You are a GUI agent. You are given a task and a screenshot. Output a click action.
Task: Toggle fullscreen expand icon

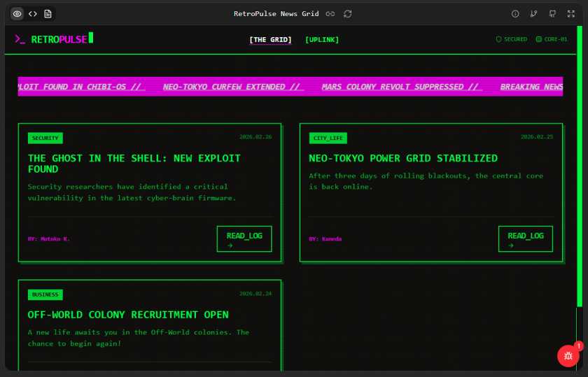tap(570, 14)
